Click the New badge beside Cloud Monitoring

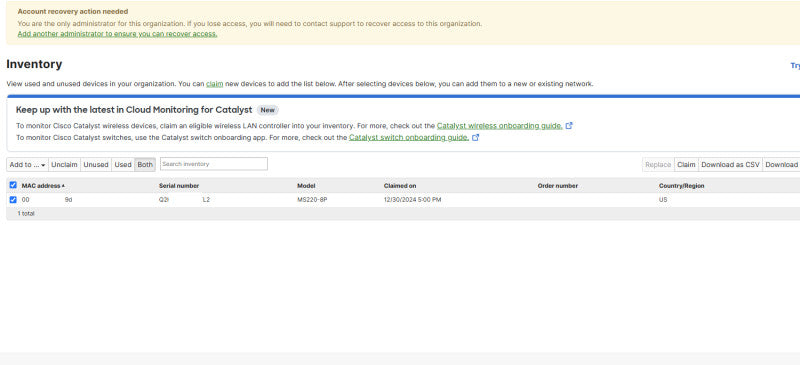[x=267, y=110]
